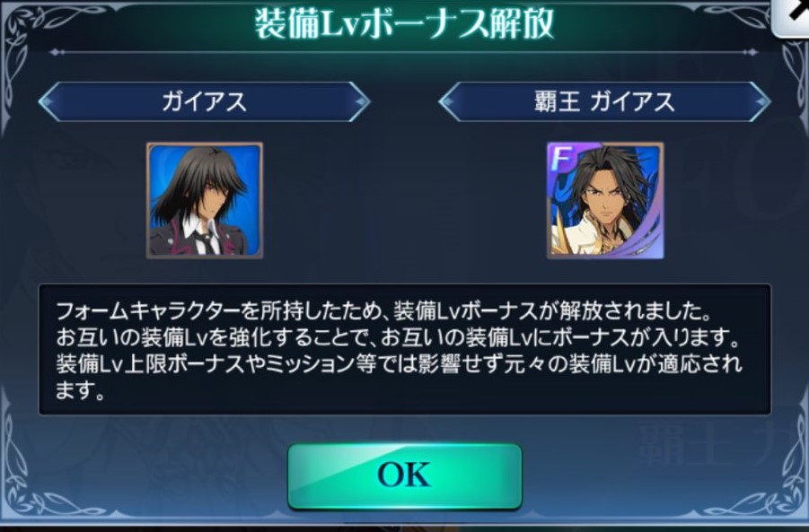Tap the 覇王 ガイアス form character portrait
Image resolution: width=809 pixels, height=532 pixels.
click(x=605, y=201)
